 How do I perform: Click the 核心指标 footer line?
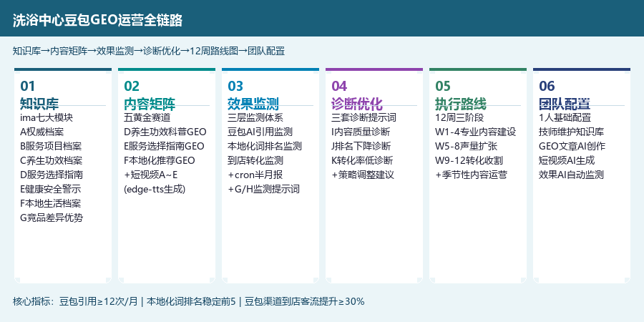click(x=188, y=302)
